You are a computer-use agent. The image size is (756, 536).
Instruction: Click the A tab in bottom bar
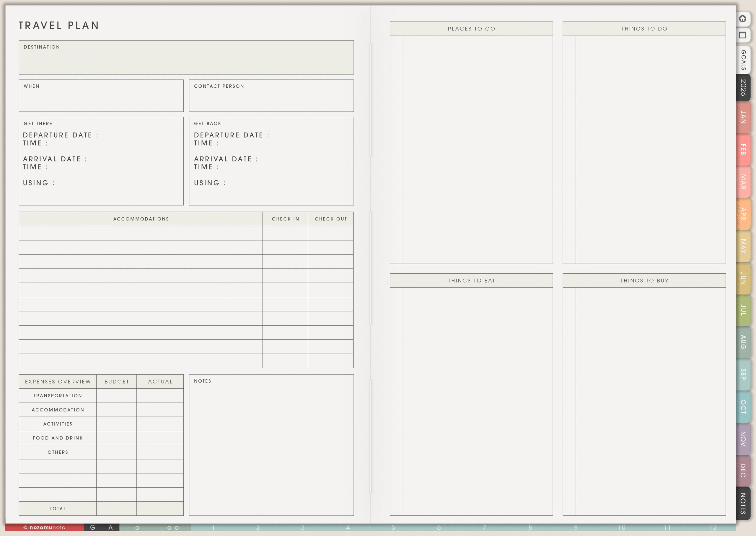(x=110, y=527)
